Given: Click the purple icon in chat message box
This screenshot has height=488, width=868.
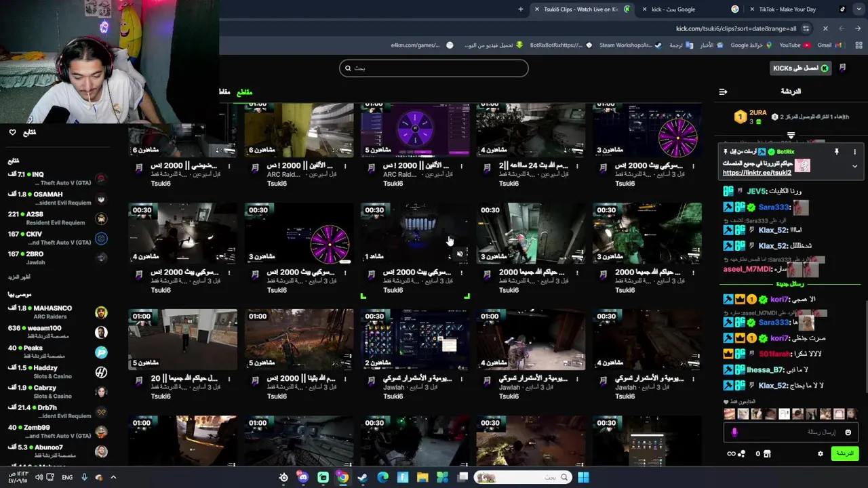Looking at the screenshot, I should pyautogui.click(x=734, y=432).
